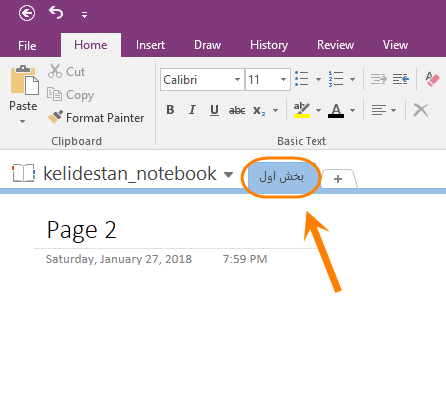This screenshot has height=408, width=446.
Task: Open the highlight color dropdown arrow
Action: tap(318, 110)
